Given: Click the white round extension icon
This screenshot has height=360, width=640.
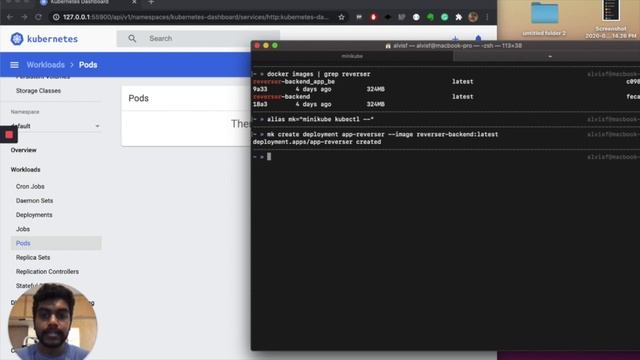Looking at the screenshot, I should click(x=416, y=17).
